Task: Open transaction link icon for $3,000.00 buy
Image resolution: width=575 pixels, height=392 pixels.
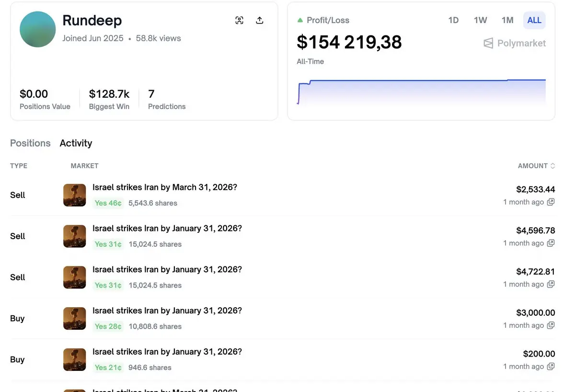Action: [x=551, y=326]
